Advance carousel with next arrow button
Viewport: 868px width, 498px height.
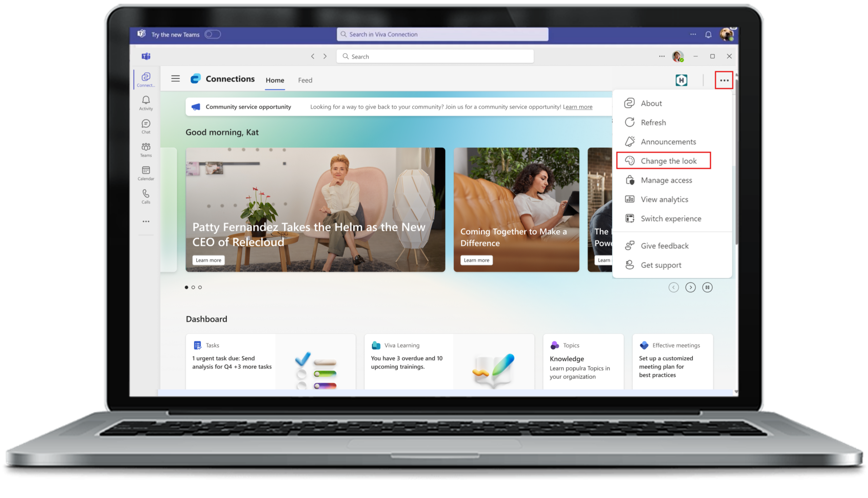click(690, 287)
